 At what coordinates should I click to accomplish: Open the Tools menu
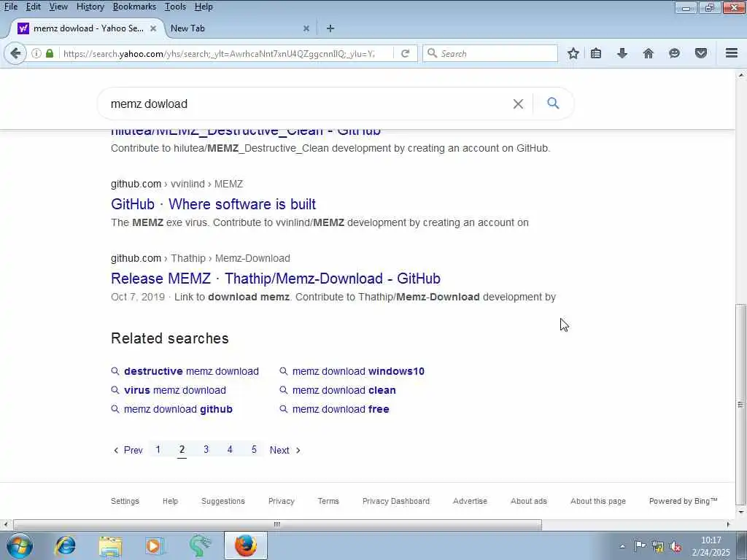pos(175,7)
